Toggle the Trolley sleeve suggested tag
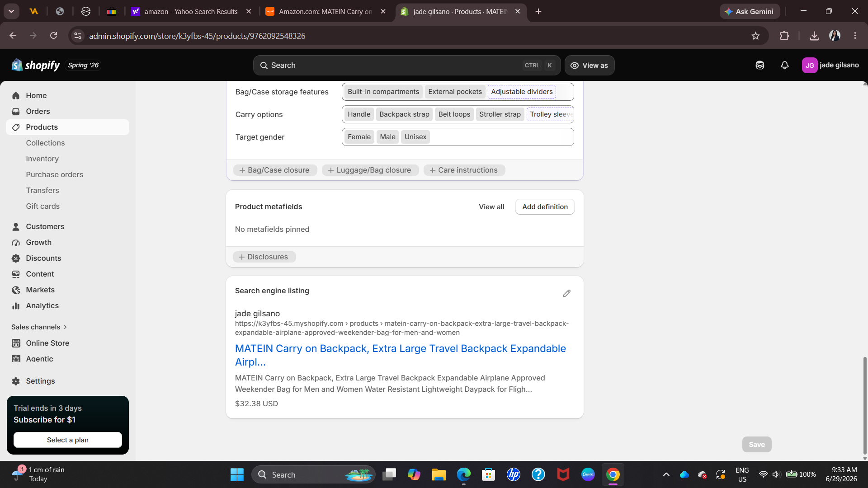The height and width of the screenshot is (488, 868). [550, 114]
